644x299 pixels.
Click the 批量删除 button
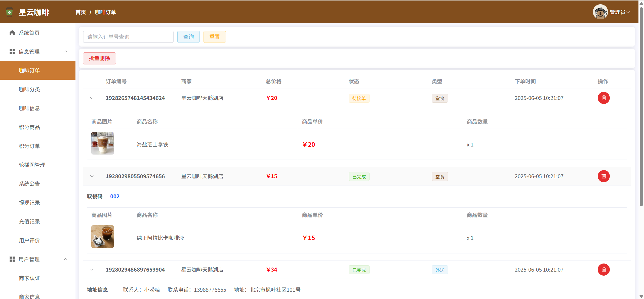(99, 58)
